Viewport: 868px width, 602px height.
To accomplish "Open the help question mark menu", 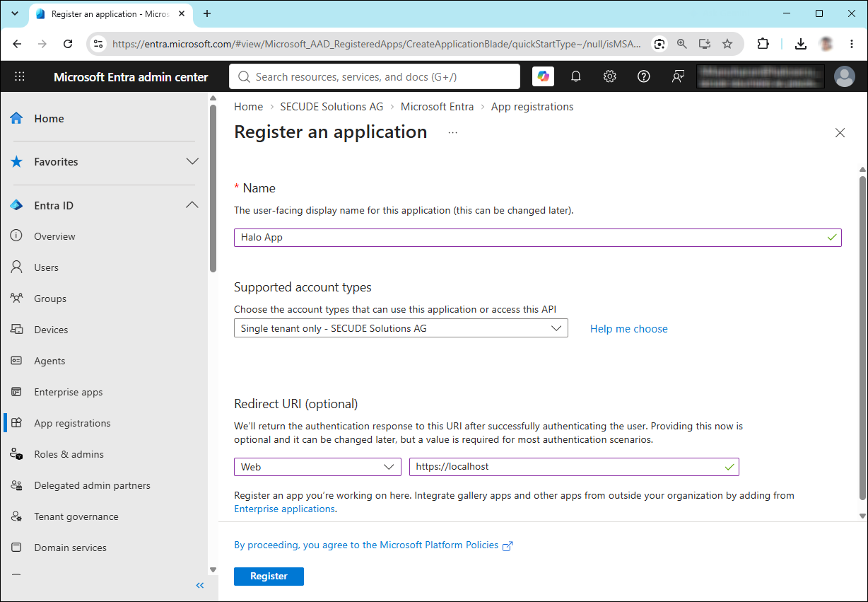I will 644,76.
